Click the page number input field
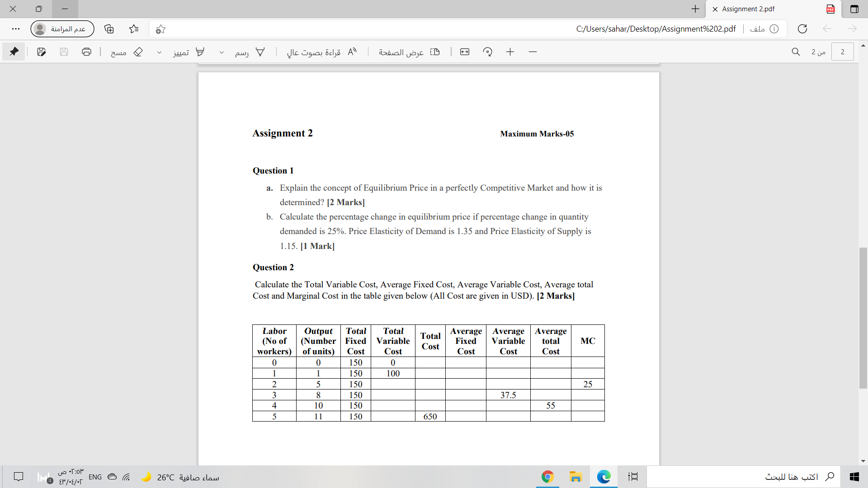This screenshot has height=488, width=868. (842, 52)
